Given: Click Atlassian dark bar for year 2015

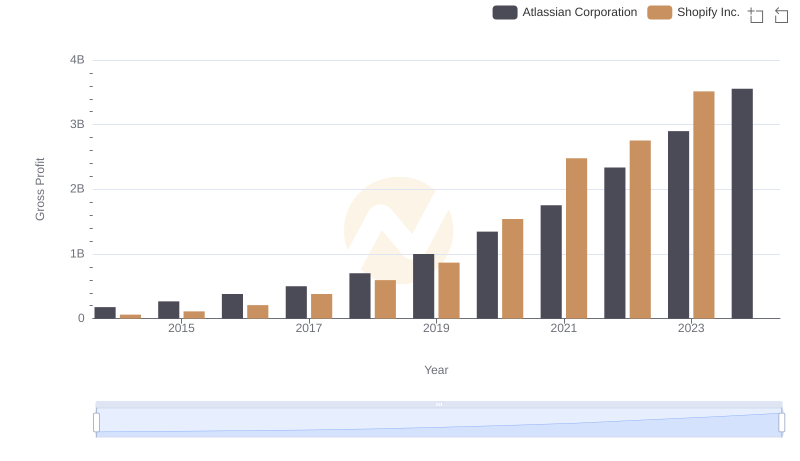Looking at the screenshot, I should pyautogui.click(x=168, y=310).
